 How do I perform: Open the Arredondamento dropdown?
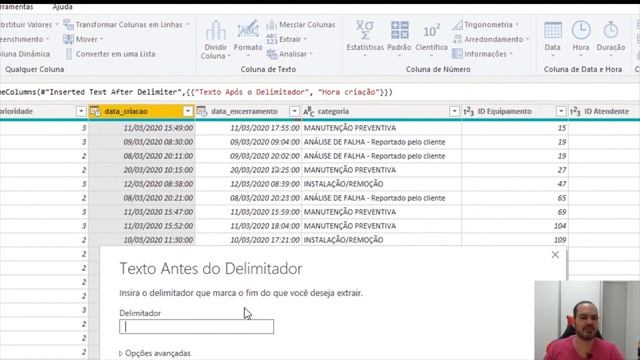tap(491, 39)
